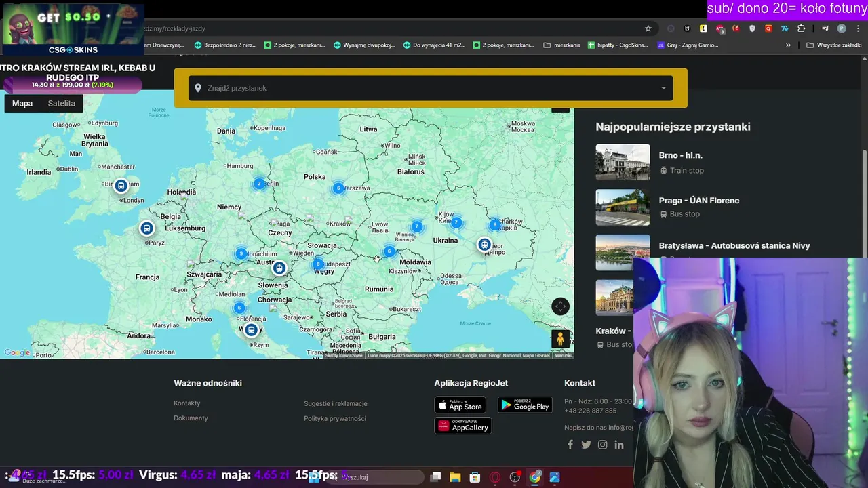Open Chrome media controls icon
This screenshot has height=488, width=868.
(825, 28)
